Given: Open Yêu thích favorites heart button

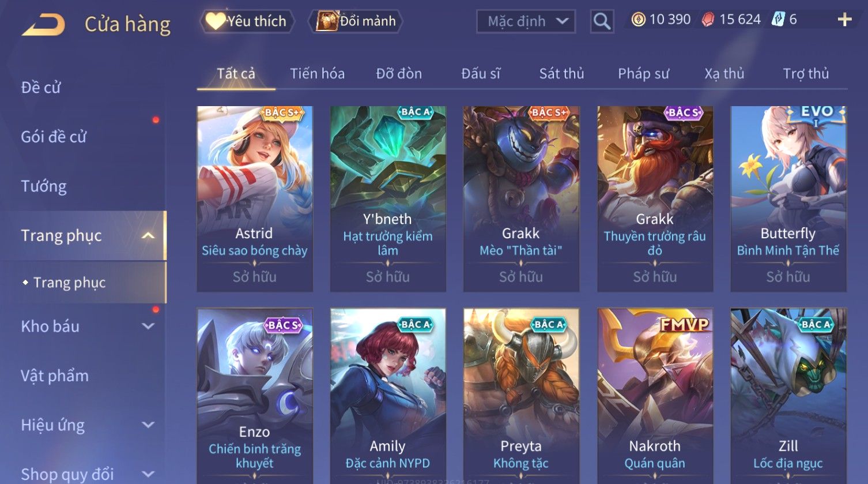Looking at the screenshot, I should click(247, 21).
